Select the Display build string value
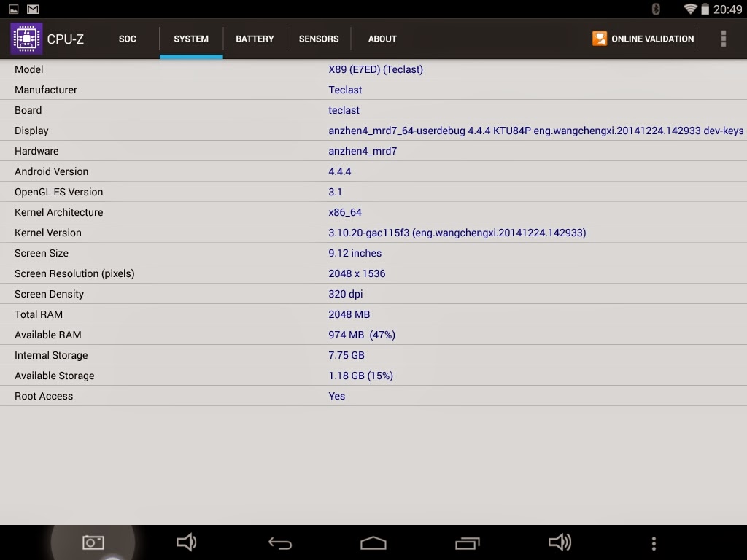Viewport: 747px width, 560px height. pos(535,131)
